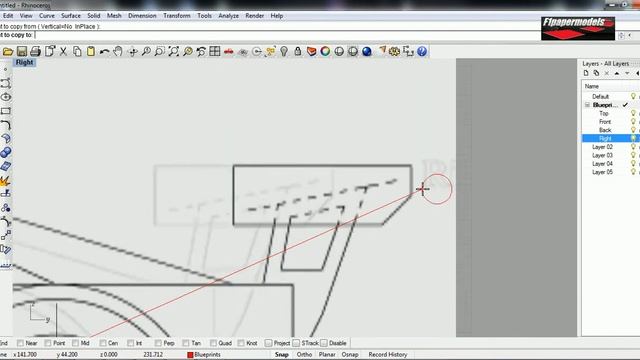Image resolution: width=640 pixels, height=360 pixels.
Task: Toggle the Disable osnap checkbox
Action: point(324,343)
